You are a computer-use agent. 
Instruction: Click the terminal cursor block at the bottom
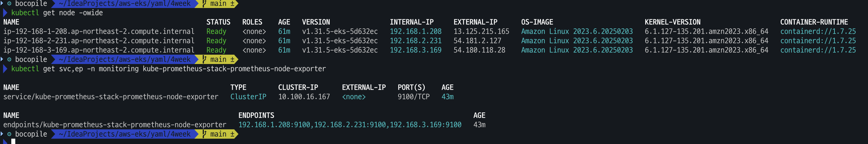coord(13,141)
